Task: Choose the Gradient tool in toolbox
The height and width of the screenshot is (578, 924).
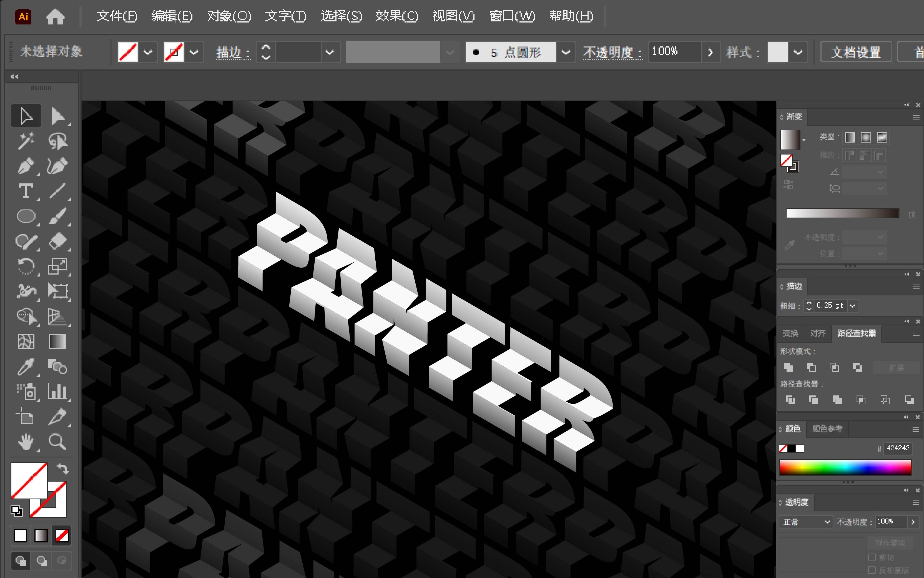Action: coord(58,341)
